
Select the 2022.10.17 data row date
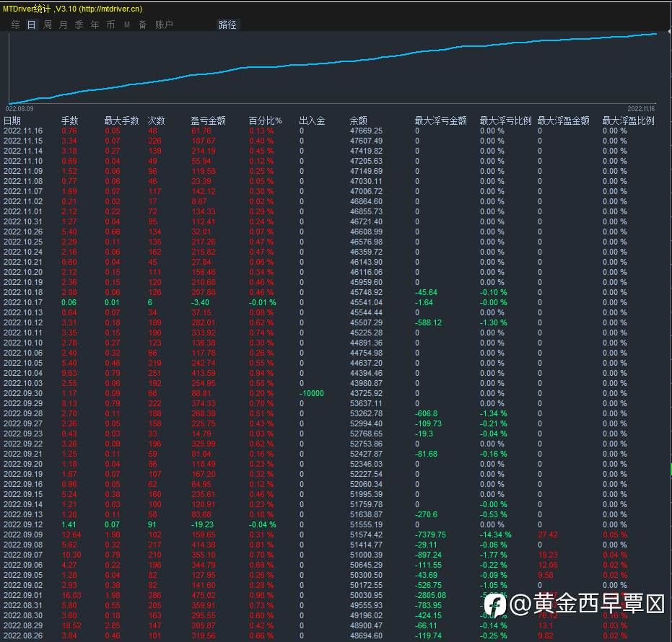coord(24,303)
